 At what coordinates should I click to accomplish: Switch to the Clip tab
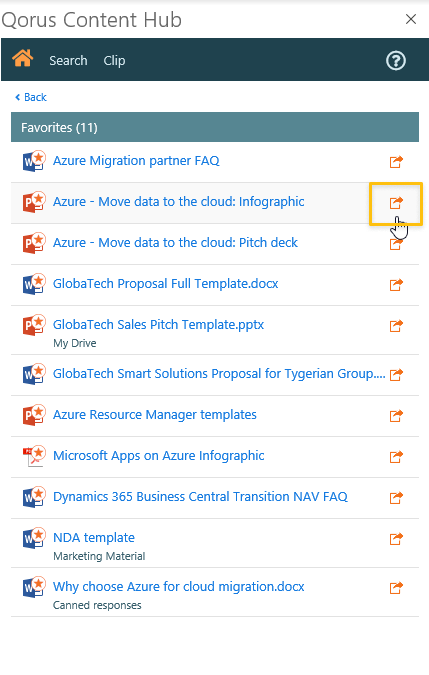[x=114, y=61]
